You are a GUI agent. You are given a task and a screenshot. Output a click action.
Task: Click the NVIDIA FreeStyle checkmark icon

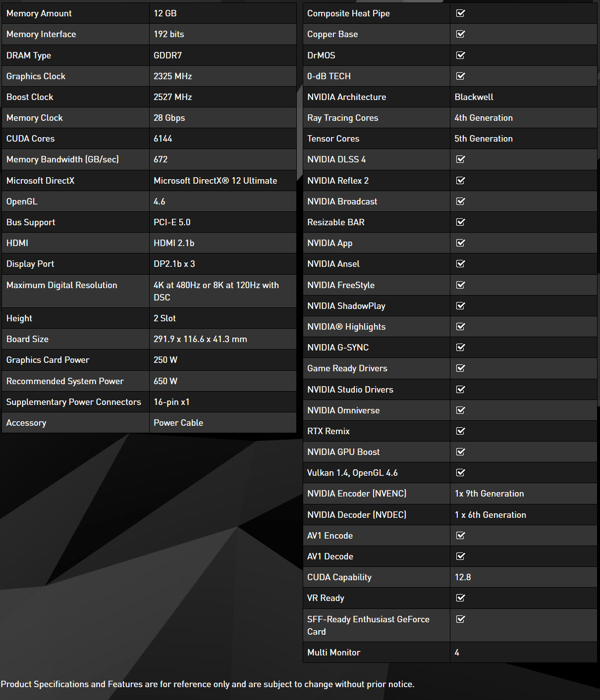coord(460,285)
